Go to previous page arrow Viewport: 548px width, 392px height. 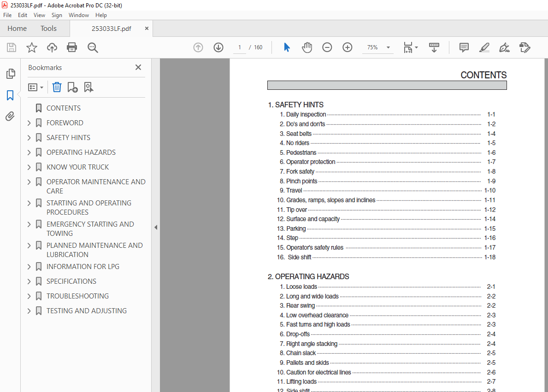(x=198, y=47)
